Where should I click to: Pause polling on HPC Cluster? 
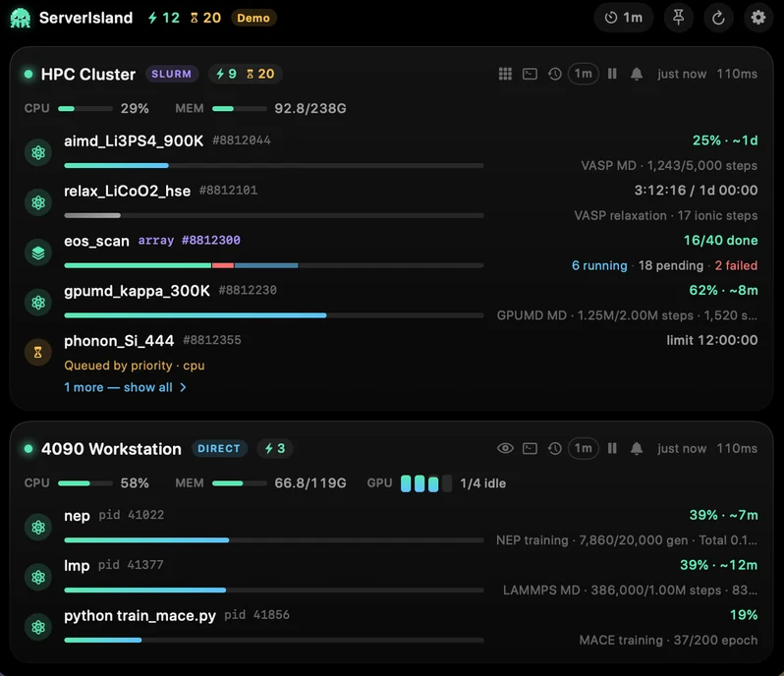612,74
